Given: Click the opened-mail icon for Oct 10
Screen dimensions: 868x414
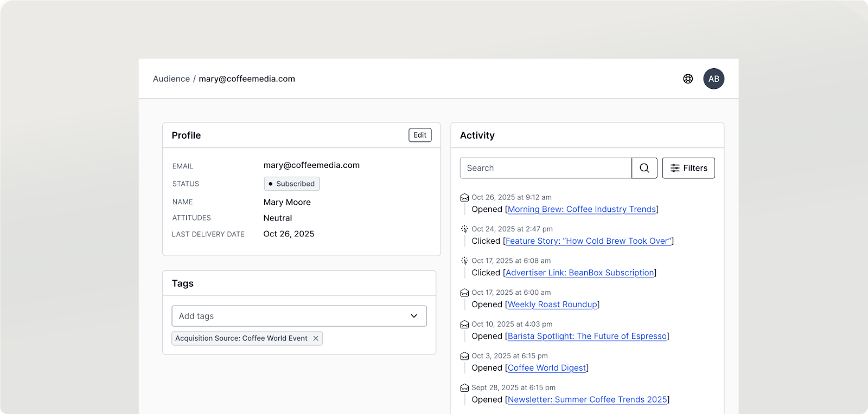Looking at the screenshot, I should pos(464,325).
